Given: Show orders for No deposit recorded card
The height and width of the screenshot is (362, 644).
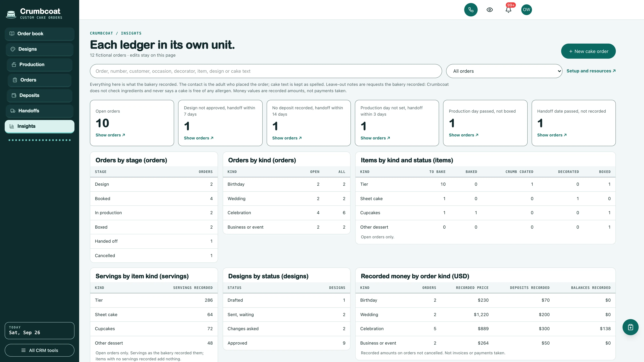Looking at the screenshot, I should coord(287,138).
